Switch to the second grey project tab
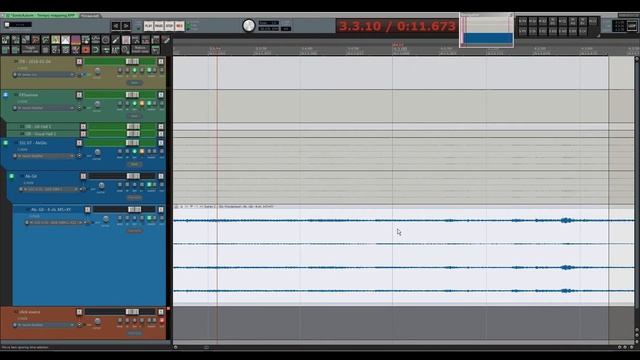The height and width of the screenshot is (360, 640). pos(90,16)
